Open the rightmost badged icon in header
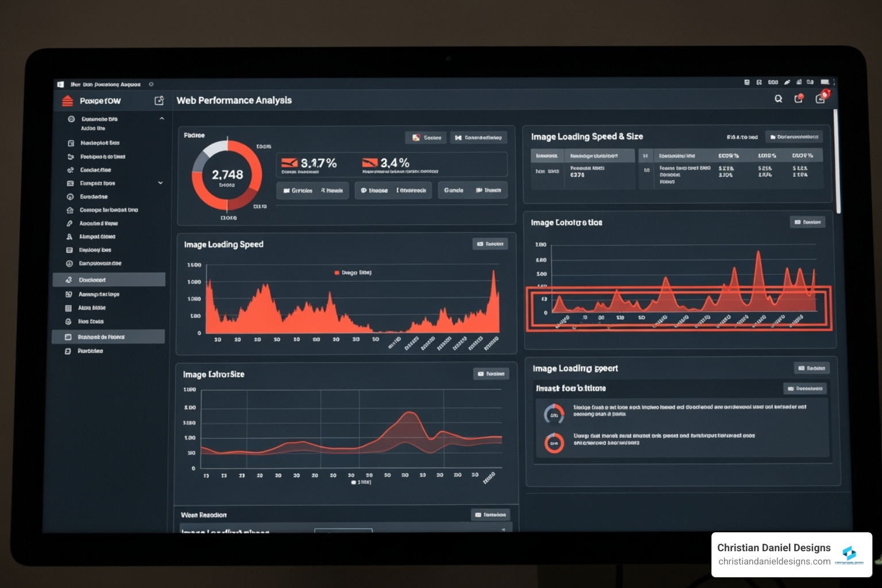 821,98
